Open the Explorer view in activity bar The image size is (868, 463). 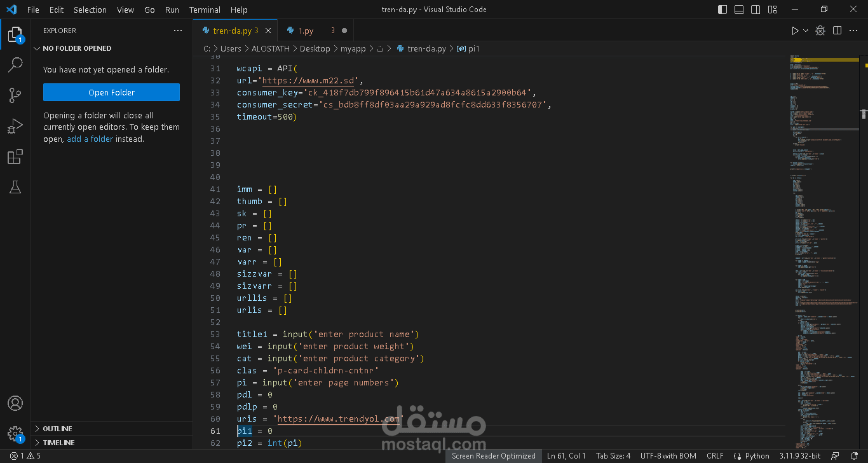pos(15,34)
